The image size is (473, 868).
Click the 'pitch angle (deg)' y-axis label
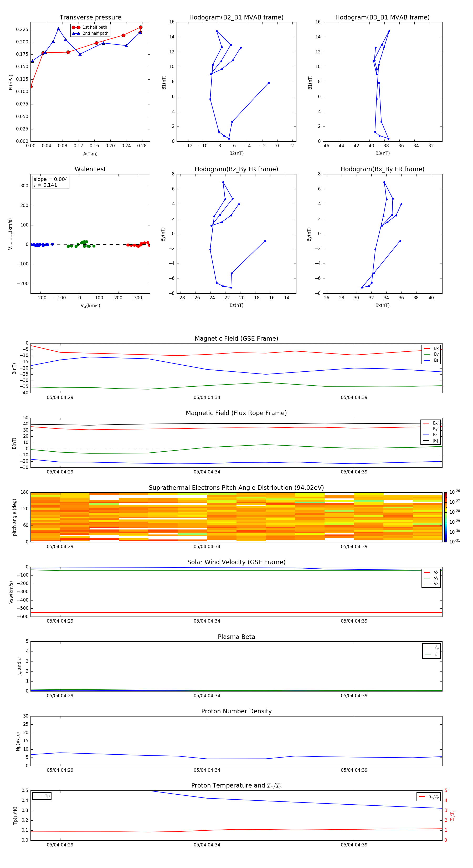point(14,517)
